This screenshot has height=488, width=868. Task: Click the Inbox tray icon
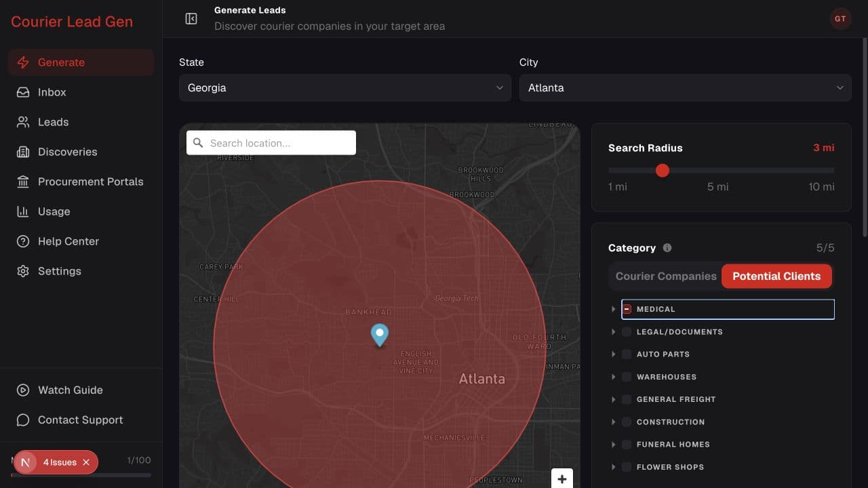23,92
